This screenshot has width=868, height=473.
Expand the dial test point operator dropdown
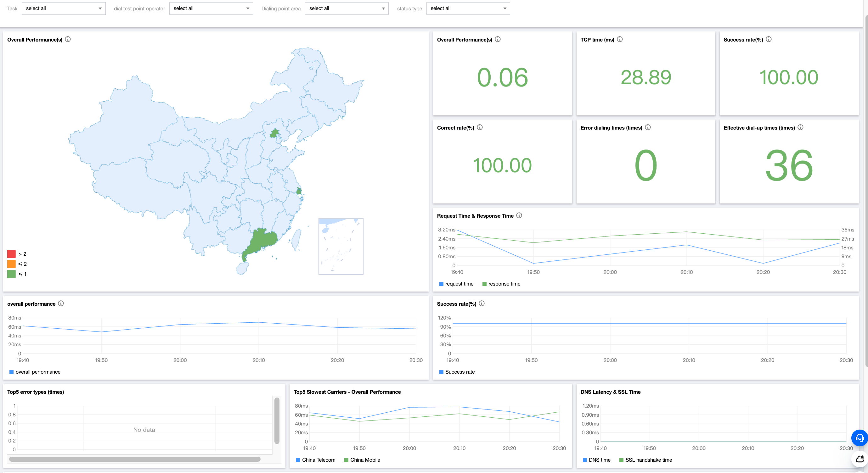click(211, 8)
